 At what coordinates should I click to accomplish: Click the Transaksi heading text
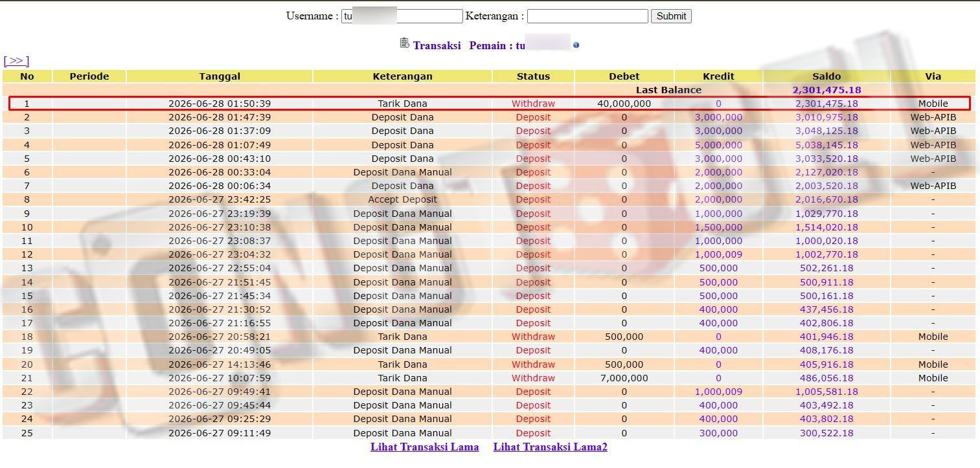click(x=437, y=45)
